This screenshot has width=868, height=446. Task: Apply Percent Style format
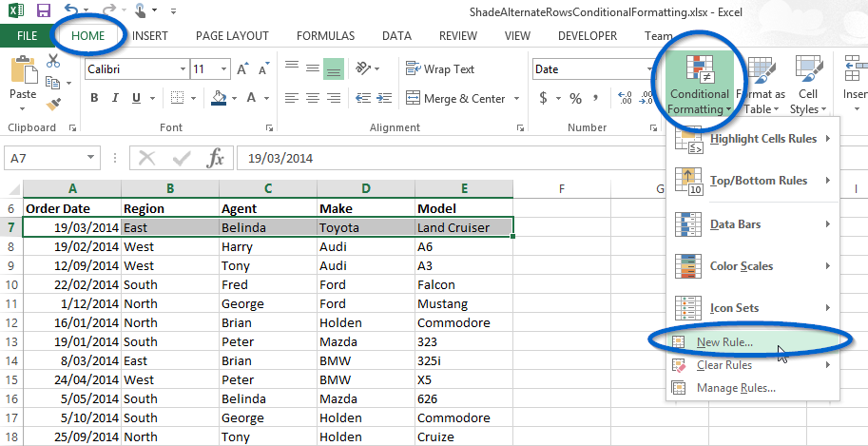(x=576, y=99)
